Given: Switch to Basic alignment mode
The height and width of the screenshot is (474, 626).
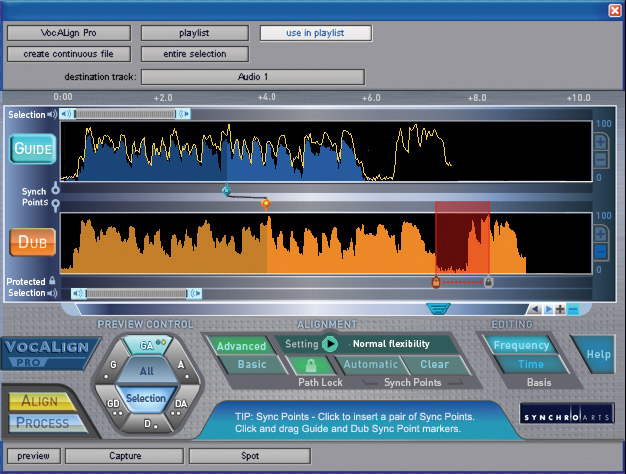Looking at the screenshot, I should click(252, 364).
